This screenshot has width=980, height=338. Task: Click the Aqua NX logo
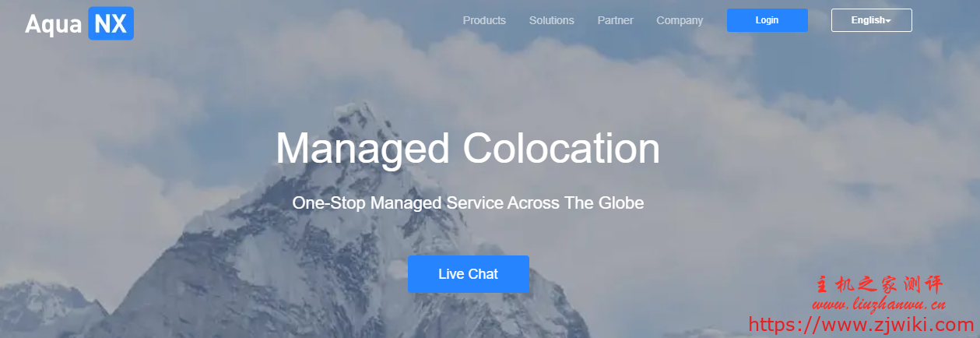(x=79, y=23)
